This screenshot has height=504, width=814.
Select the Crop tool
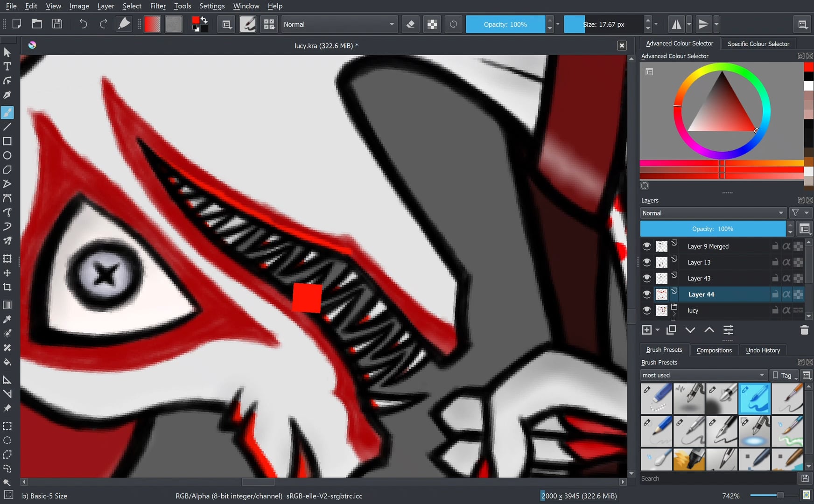tap(7, 287)
